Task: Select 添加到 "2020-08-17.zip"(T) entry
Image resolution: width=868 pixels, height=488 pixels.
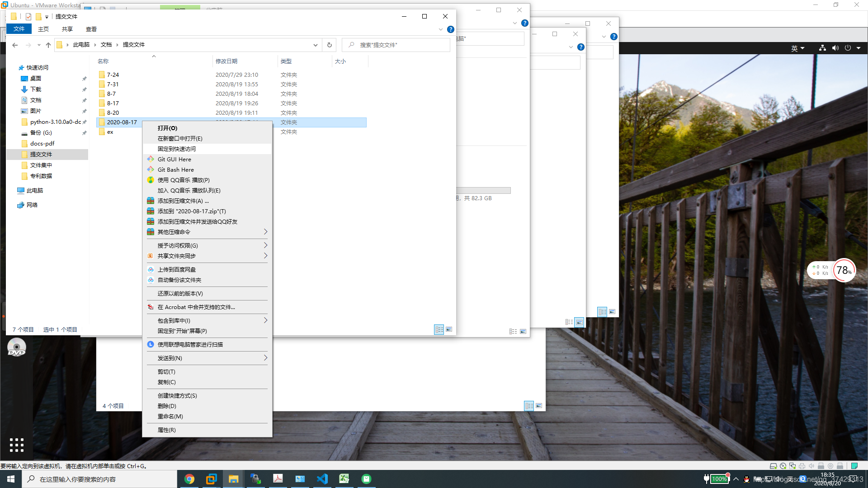Action: 192,211
